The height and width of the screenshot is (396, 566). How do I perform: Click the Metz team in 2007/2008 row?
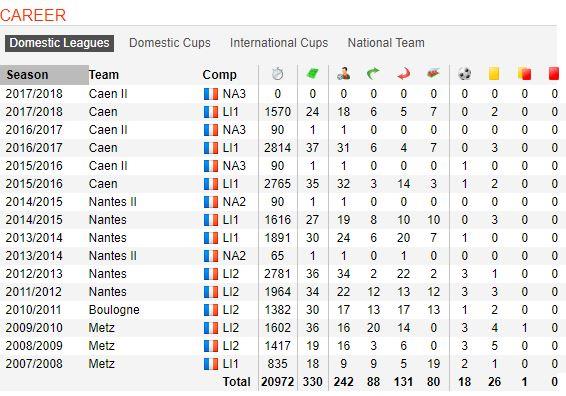(x=101, y=364)
